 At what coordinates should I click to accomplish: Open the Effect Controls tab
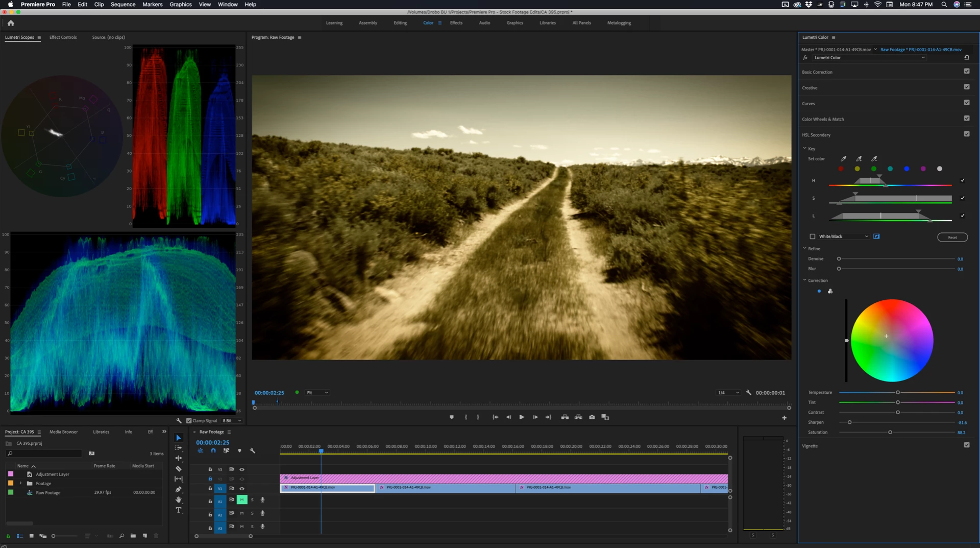tap(63, 37)
